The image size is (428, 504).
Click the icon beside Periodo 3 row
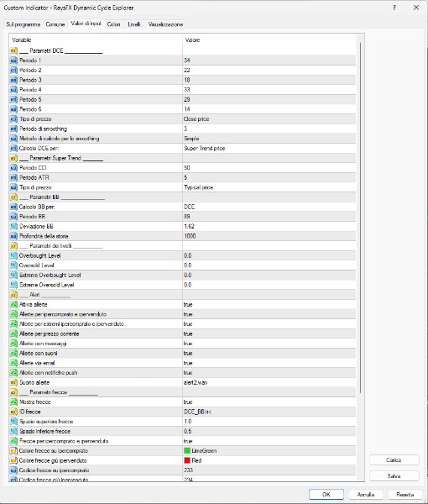[13, 80]
